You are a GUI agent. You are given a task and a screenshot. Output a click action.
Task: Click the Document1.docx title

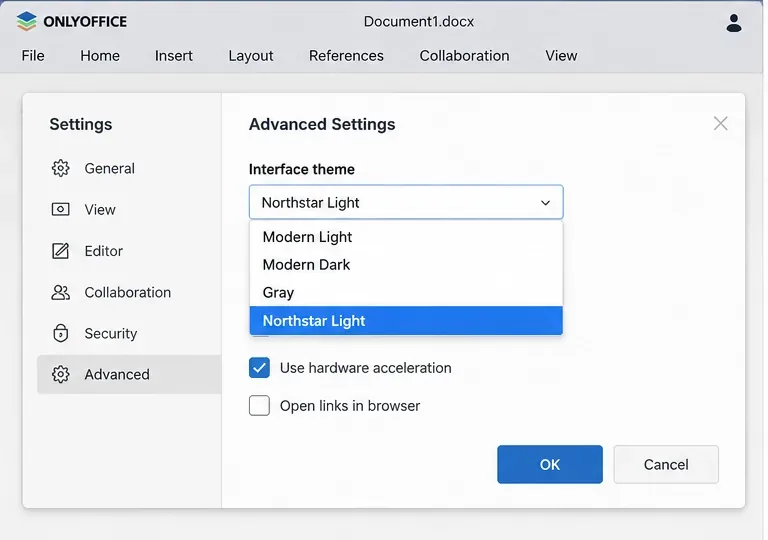(x=419, y=22)
